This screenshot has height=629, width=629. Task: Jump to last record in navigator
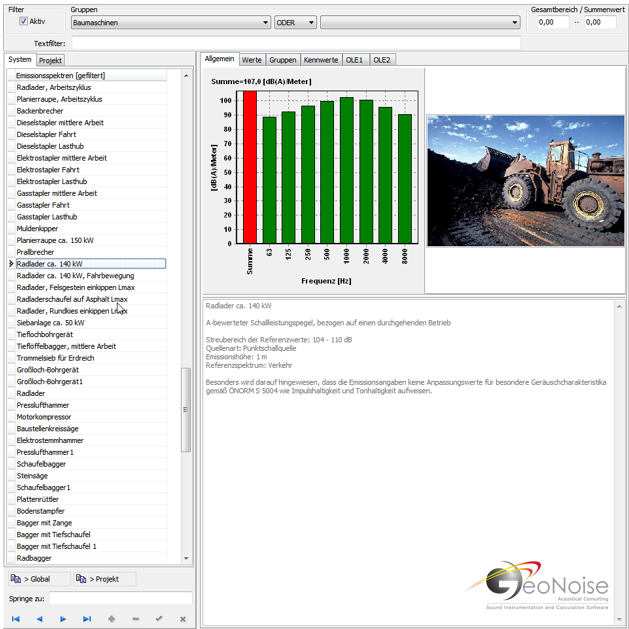point(87,619)
